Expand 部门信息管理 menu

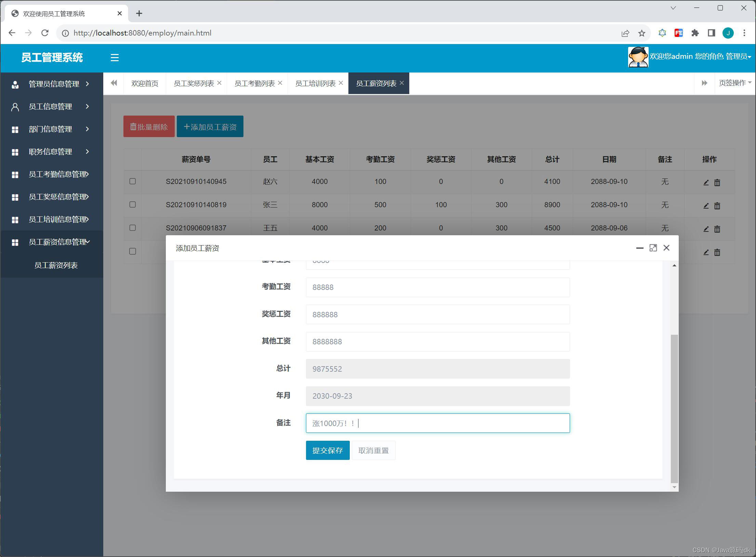click(52, 129)
